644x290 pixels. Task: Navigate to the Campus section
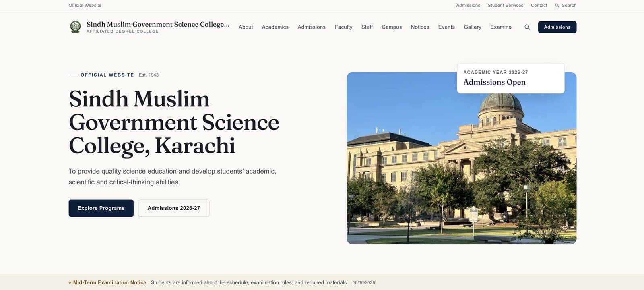click(x=392, y=27)
